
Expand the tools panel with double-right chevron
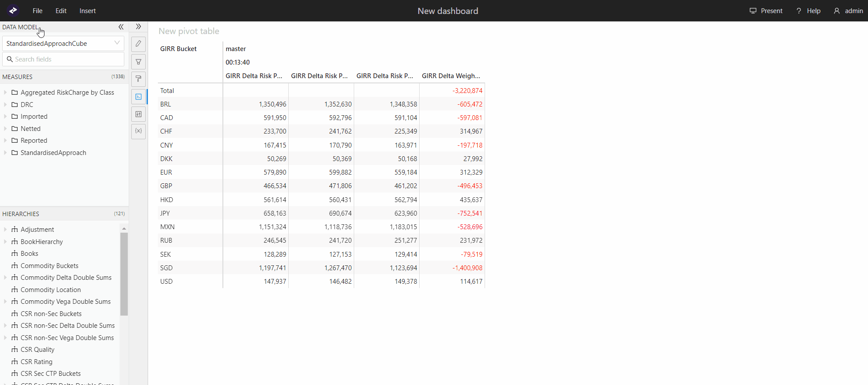(x=138, y=27)
